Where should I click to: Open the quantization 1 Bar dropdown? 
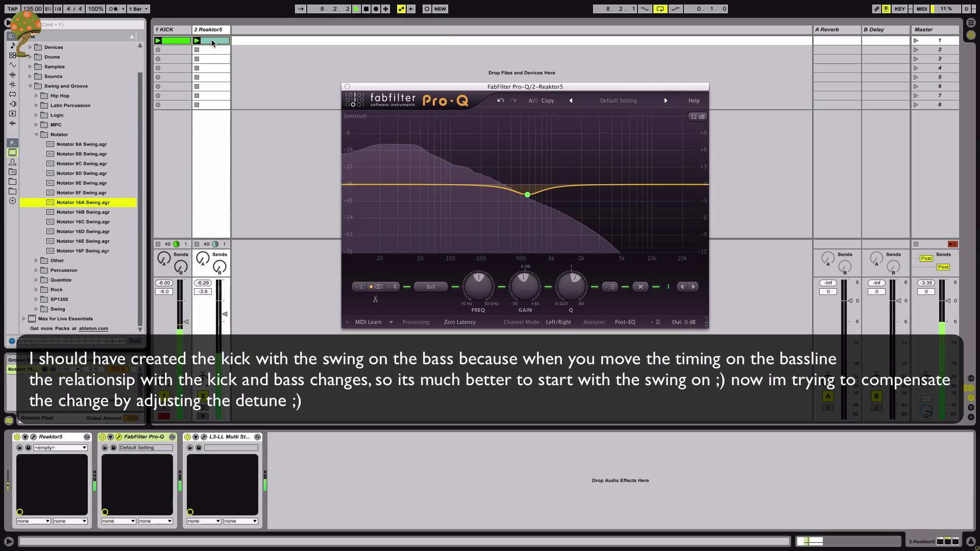[x=138, y=9]
